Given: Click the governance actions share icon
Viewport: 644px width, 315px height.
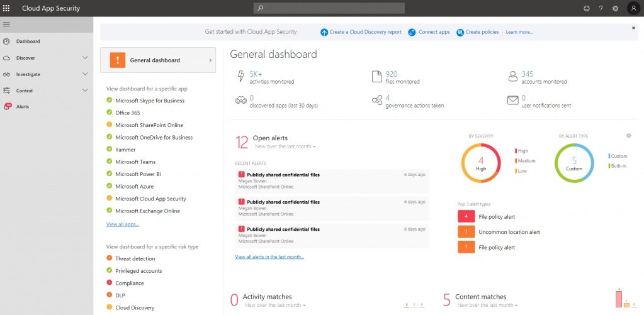Looking at the screenshot, I should click(377, 101).
